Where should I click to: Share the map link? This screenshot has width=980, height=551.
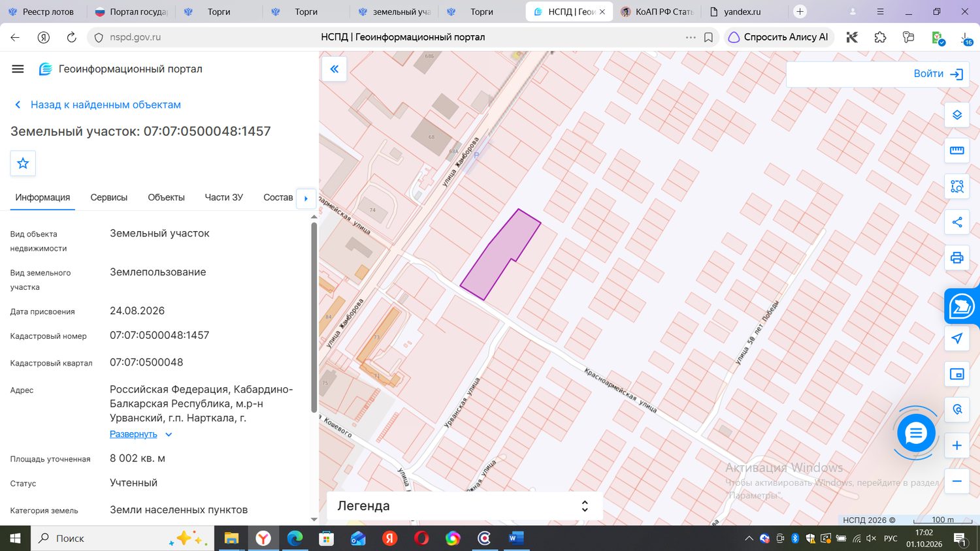click(956, 222)
